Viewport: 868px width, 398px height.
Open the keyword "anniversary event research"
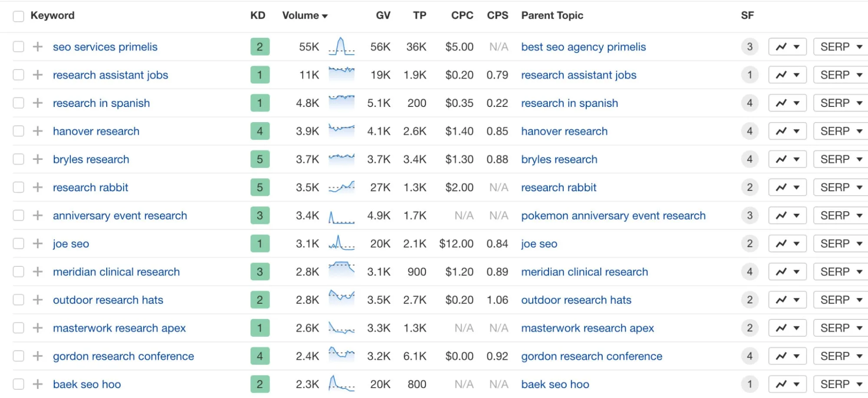(x=120, y=215)
